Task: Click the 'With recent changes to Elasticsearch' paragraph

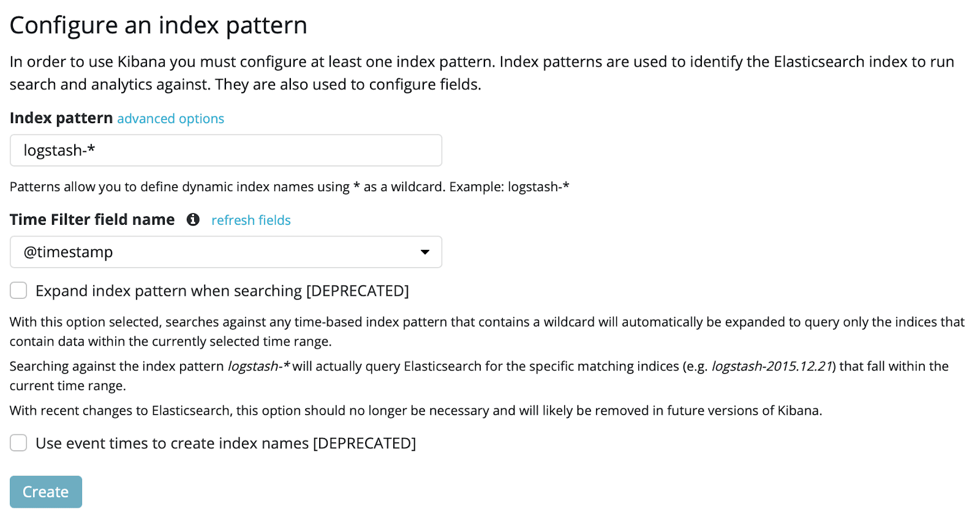Action: coord(416,411)
